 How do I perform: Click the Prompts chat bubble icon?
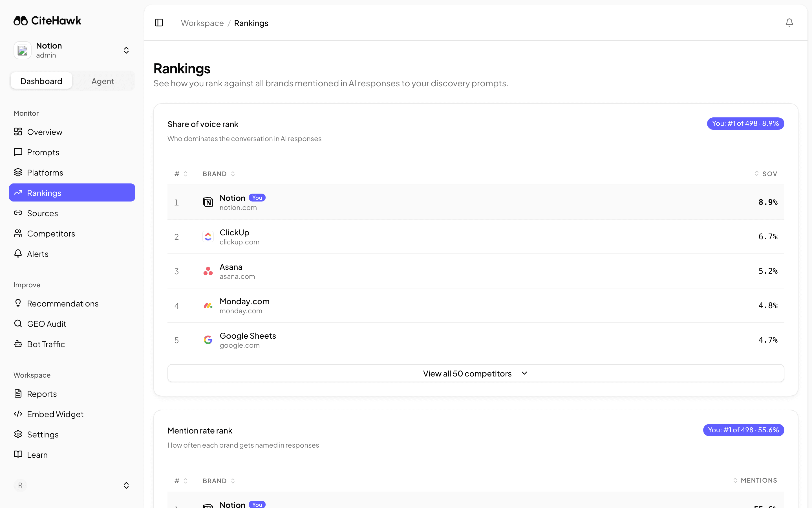click(x=18, y=152)
